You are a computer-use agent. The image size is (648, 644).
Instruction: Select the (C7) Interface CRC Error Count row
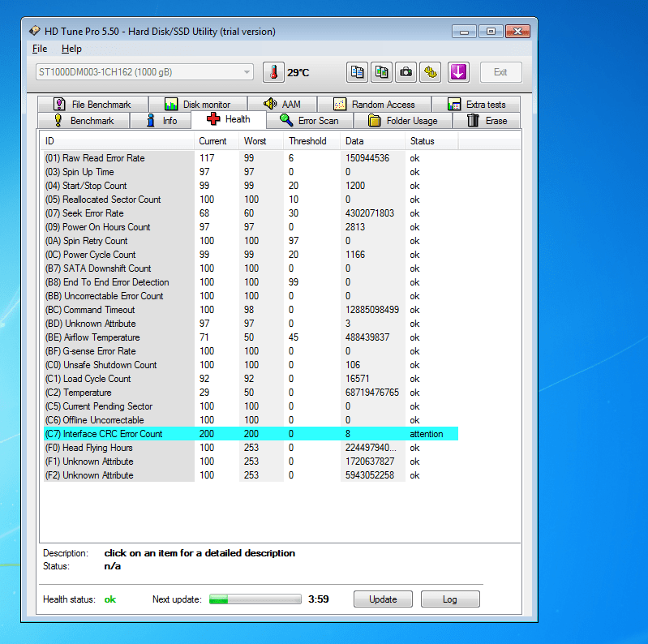(x=251, y=434)
